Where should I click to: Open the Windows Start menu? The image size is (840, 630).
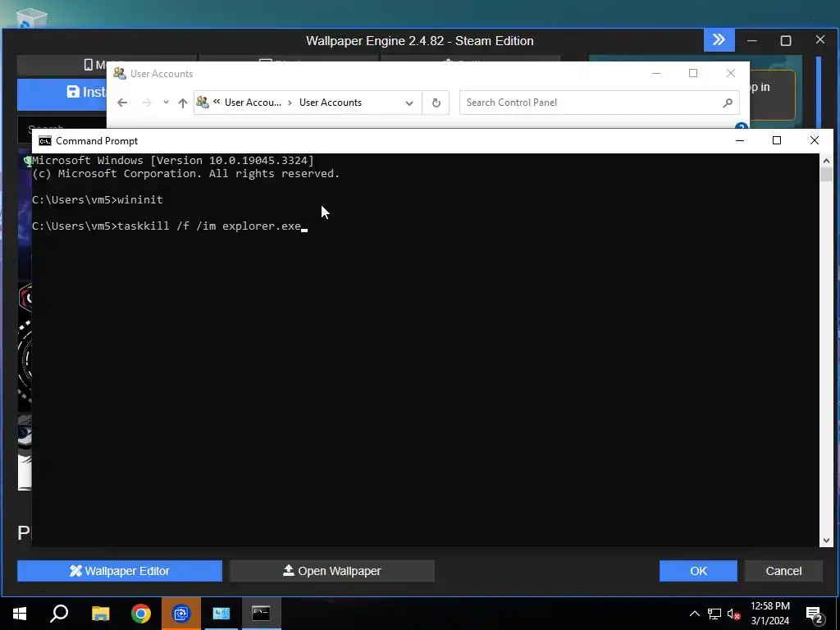[20, 614]
